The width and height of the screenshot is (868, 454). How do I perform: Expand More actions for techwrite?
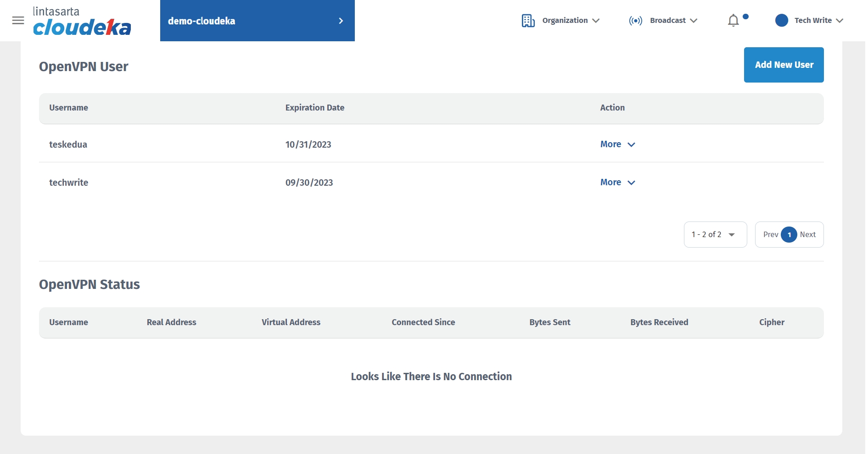(x=617, y=182)
